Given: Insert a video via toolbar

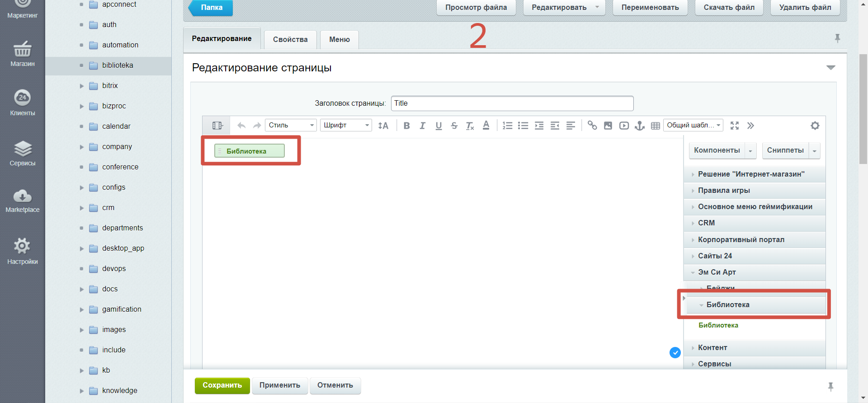Looking at the screenshot, I should click(x=624, y=126).
